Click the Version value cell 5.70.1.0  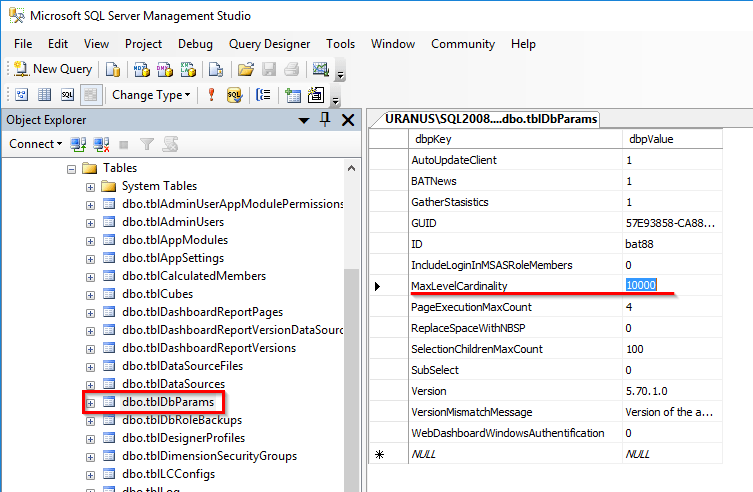pos(672,391)
